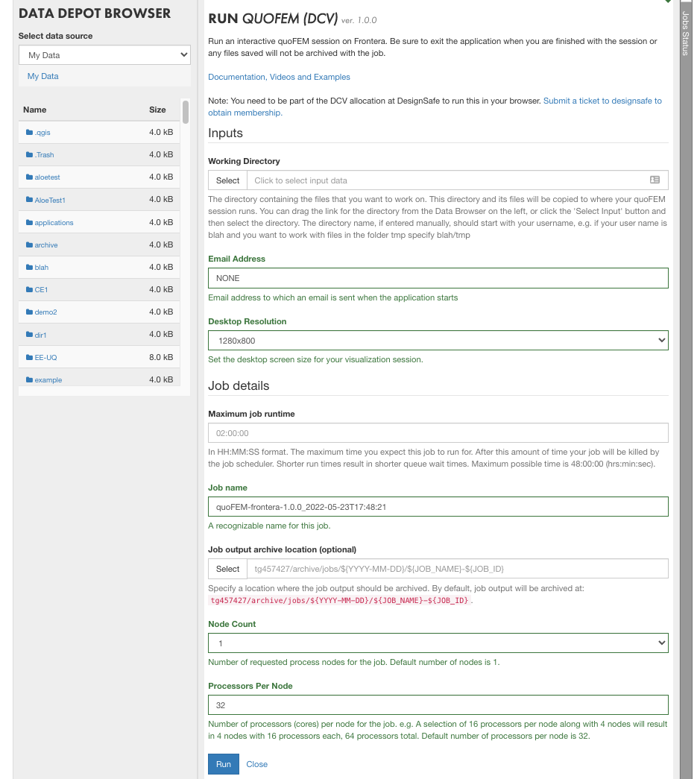700x779 pixels.
Task: Open the blah folder link
Action: tap(42, 268)
